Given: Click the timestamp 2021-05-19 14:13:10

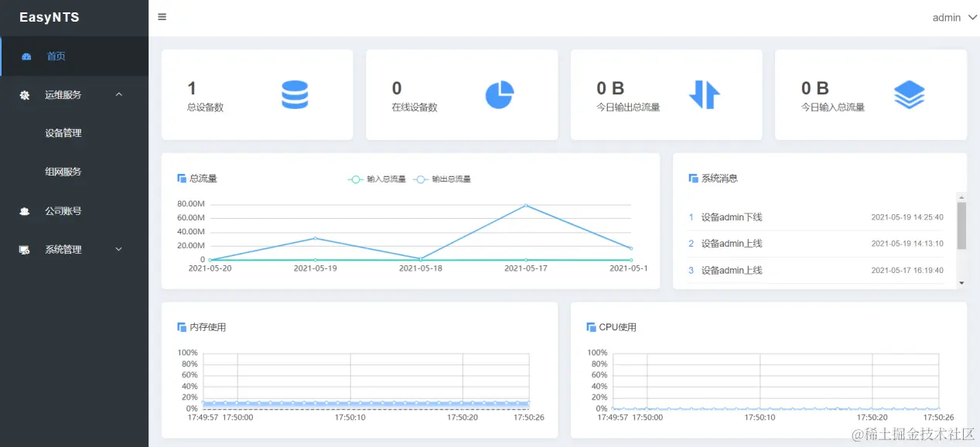Looking at the screenshot, I should coord(907,244).
